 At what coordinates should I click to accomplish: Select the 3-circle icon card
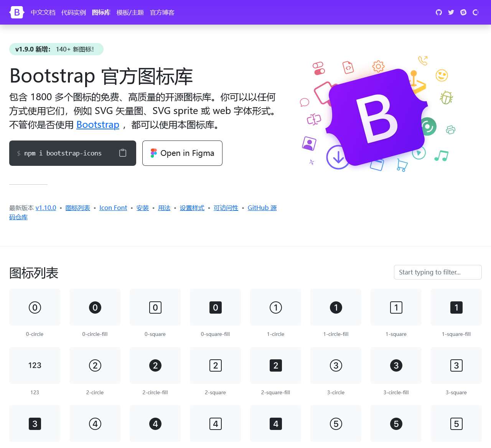(x=336, y=372)
